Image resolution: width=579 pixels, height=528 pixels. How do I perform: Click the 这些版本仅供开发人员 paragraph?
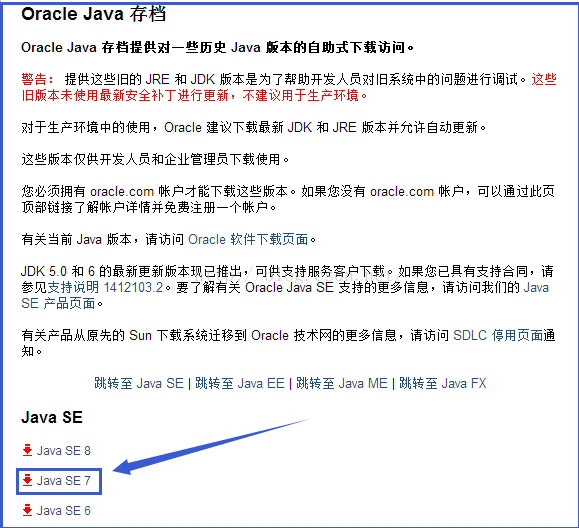tap(155, 159)
